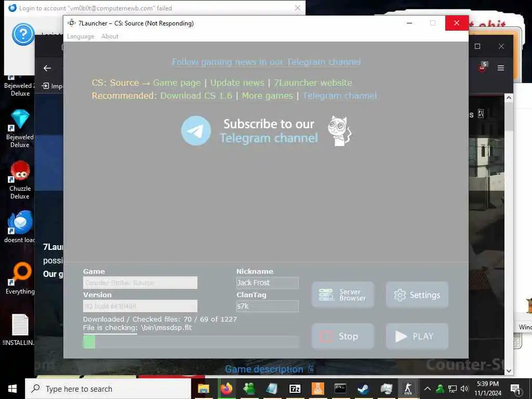532x399 pixels.
Task: Switch to Firefox in the taskbar
Action: pyautogui.click(x=227, y=389)
